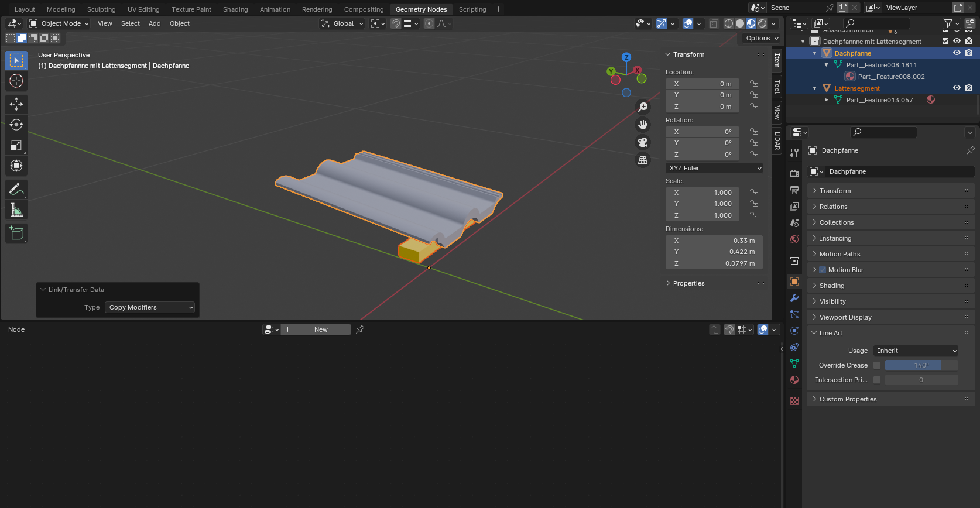Open the Physics properties tab icon
The image size is (980, 508).
point(794,331)
